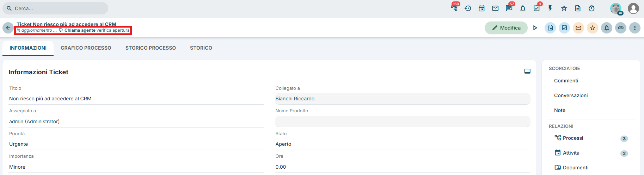The height and width of the screenshot is (175, 644).
Task: Click the AI assistant avatar
Action: 616,8
